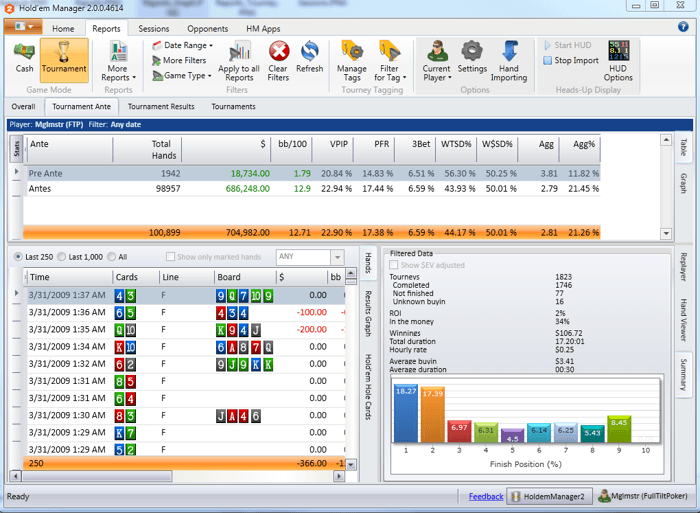This screenshot has width=700, height=513.
Task: Open Results Graph vertical tab
Action: [368, 313]
